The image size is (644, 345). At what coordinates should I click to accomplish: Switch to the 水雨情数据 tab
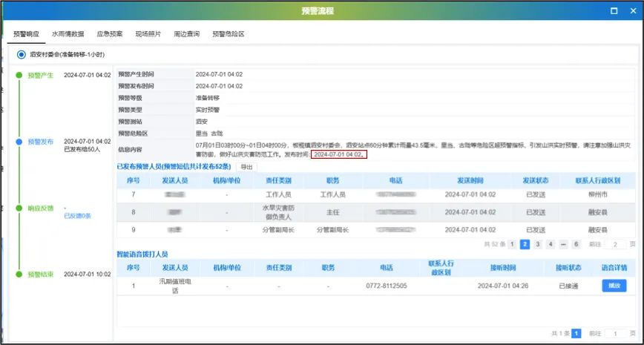click(68, 34)
